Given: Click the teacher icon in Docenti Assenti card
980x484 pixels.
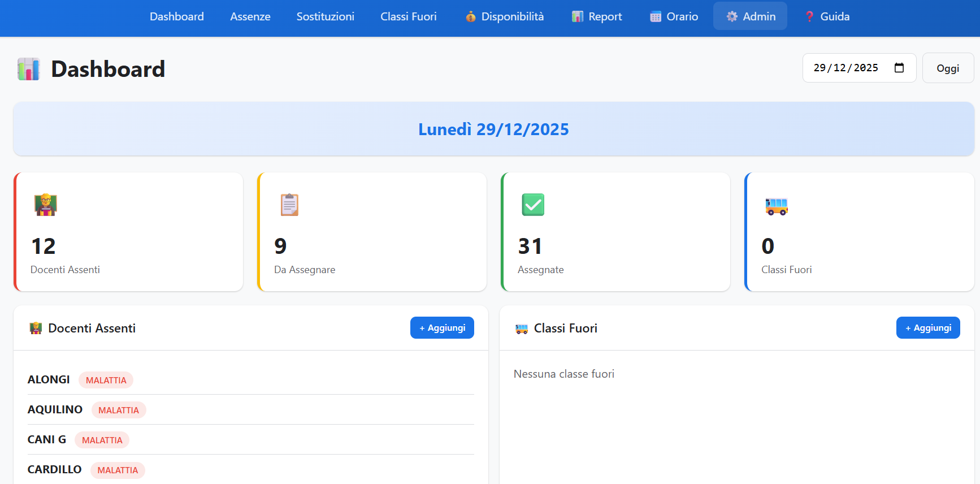Looking at the screenshot, I should click(45, 205).
